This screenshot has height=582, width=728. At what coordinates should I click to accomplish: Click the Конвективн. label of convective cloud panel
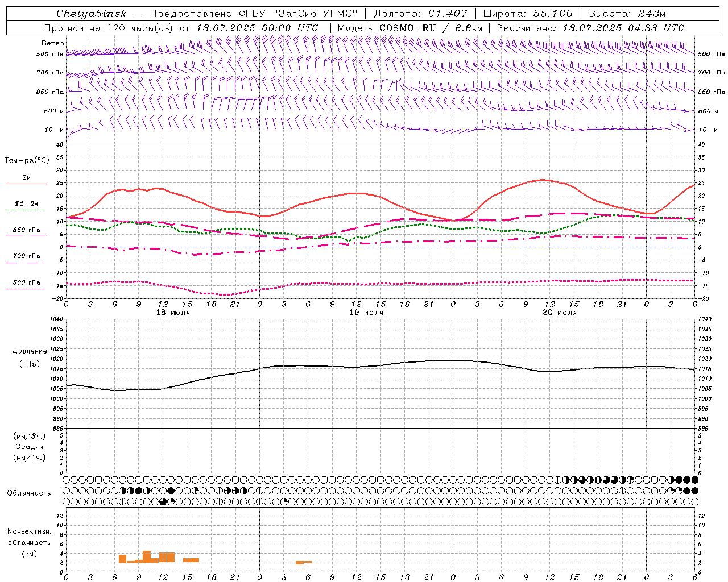pos(30,531)
